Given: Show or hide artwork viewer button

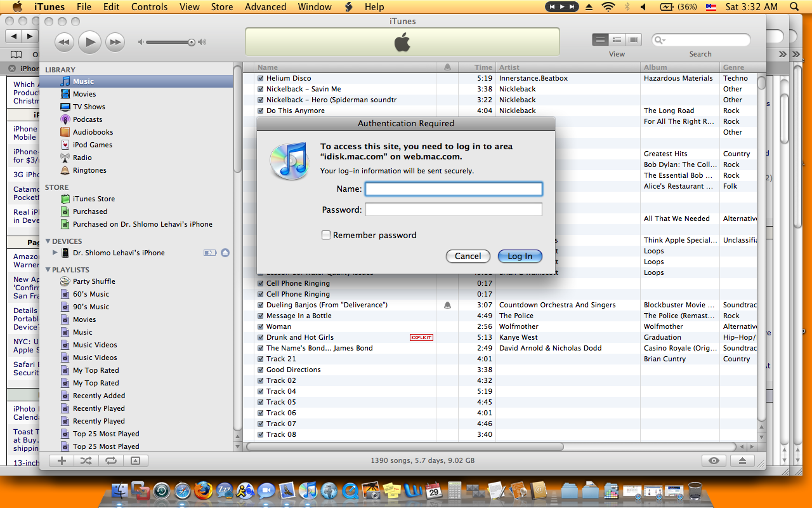Looking at the screenshot, I should click(x=135, y=461).
